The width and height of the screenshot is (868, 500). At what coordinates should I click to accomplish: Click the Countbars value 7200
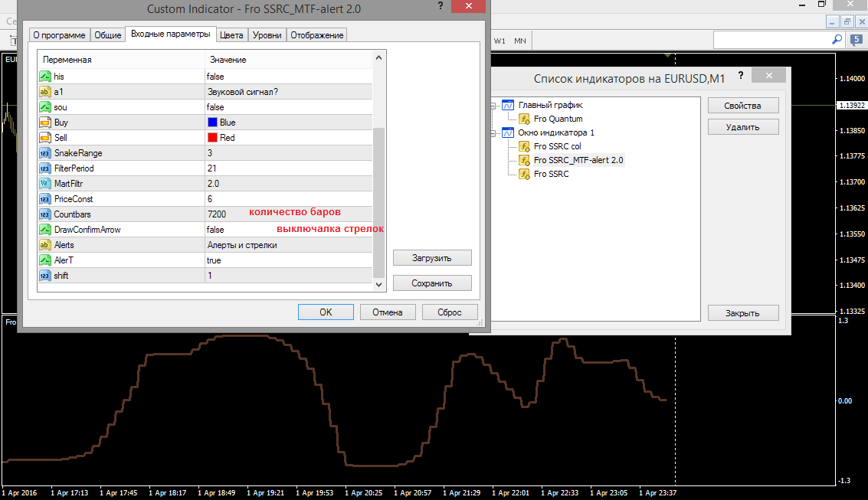(x=217, y=214)
